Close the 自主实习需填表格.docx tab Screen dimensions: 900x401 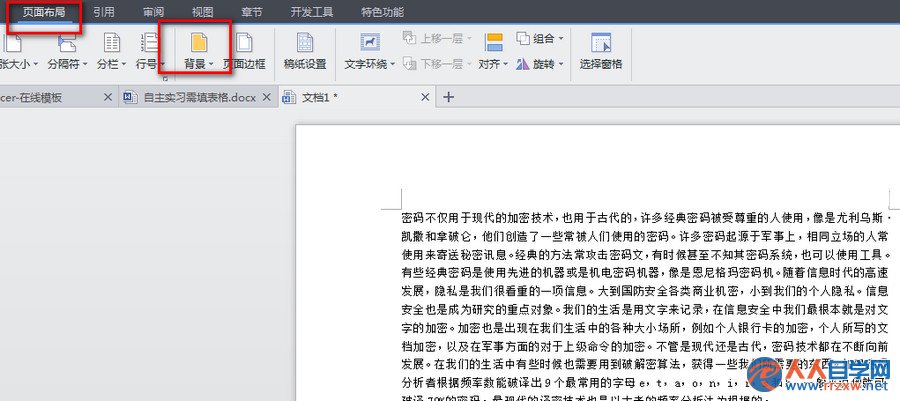click(x=266, y=98)
